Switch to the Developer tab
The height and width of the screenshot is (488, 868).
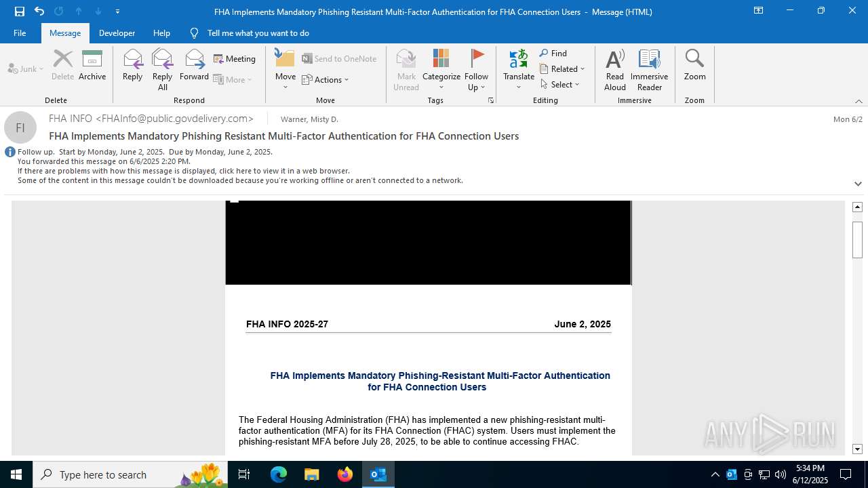117,33
